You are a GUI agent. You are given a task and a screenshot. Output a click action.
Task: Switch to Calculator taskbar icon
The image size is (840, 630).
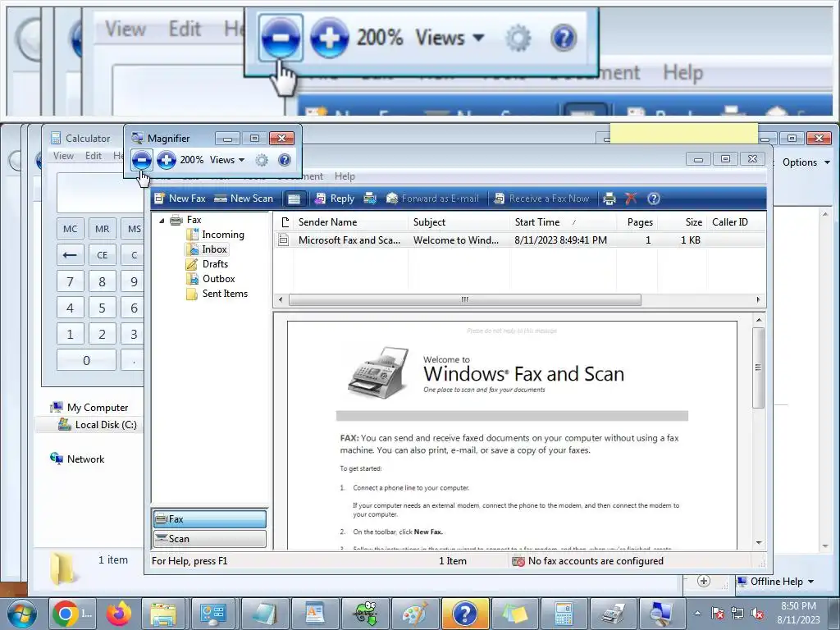tap(564, 614)
